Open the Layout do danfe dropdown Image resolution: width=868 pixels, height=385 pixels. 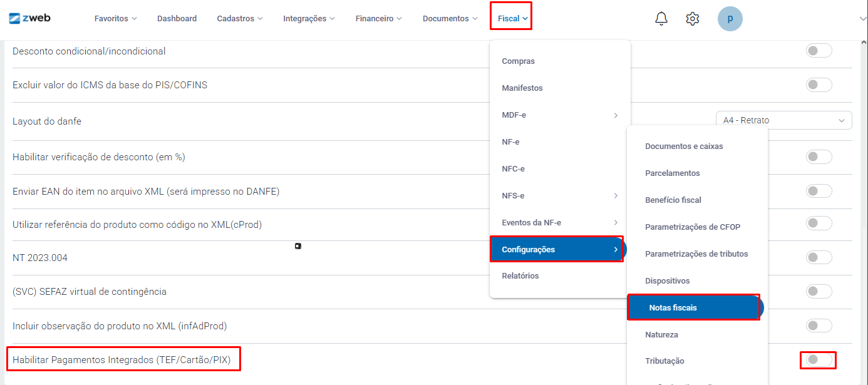click(x=783, y=120)
